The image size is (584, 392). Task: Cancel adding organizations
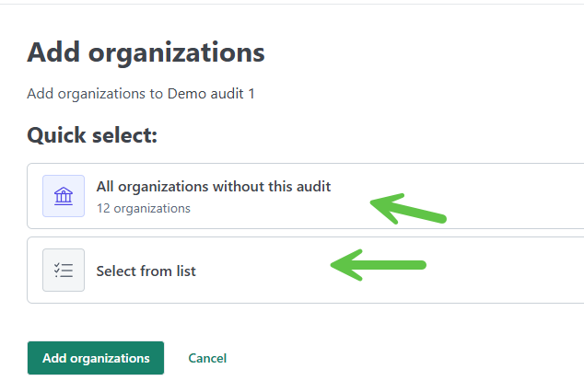coord(207,358)
